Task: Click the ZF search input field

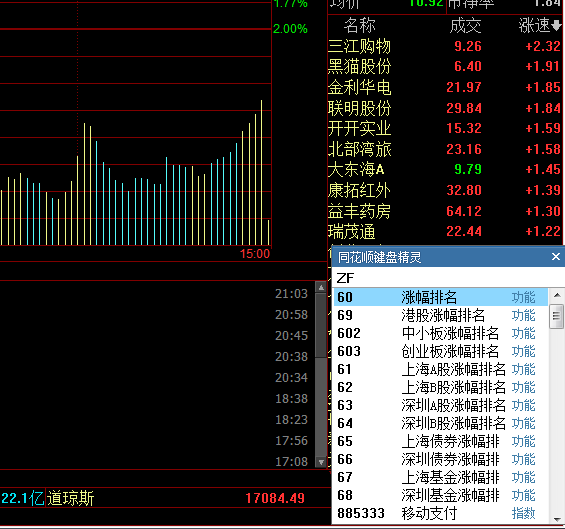Action: (x=448, y=278)
